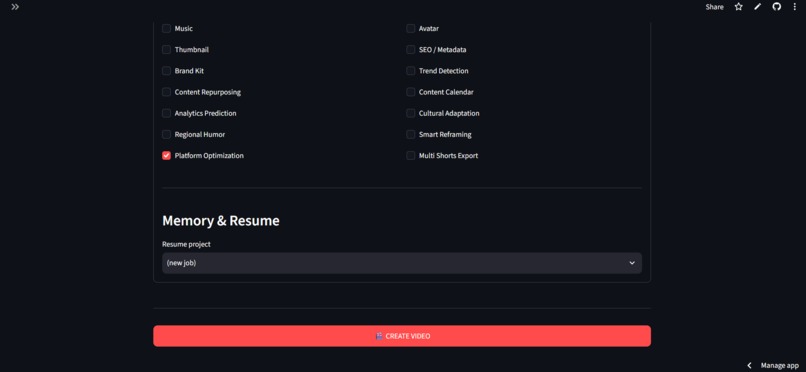The image size is (806, 372).
Task: Click the star favorite icon
Action: [x=739, y=7]
